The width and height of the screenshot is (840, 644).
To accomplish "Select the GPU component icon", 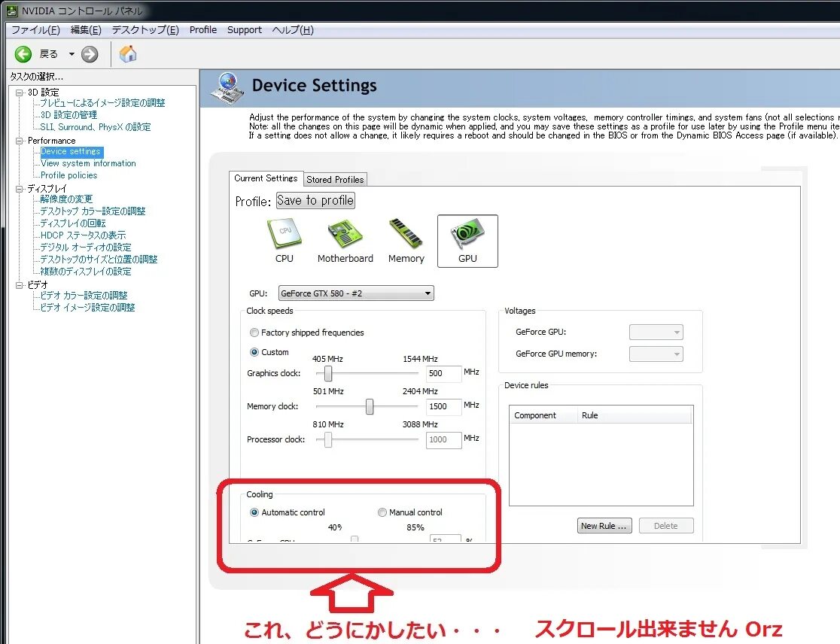I will tap(467, 241).
